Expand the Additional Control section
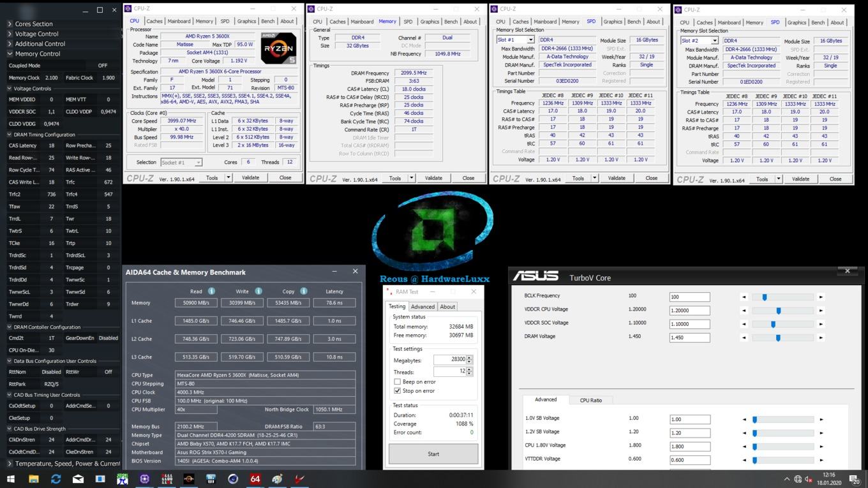This screenshot has height=488, width=868. pyautogui.click(x=10, y=44)
